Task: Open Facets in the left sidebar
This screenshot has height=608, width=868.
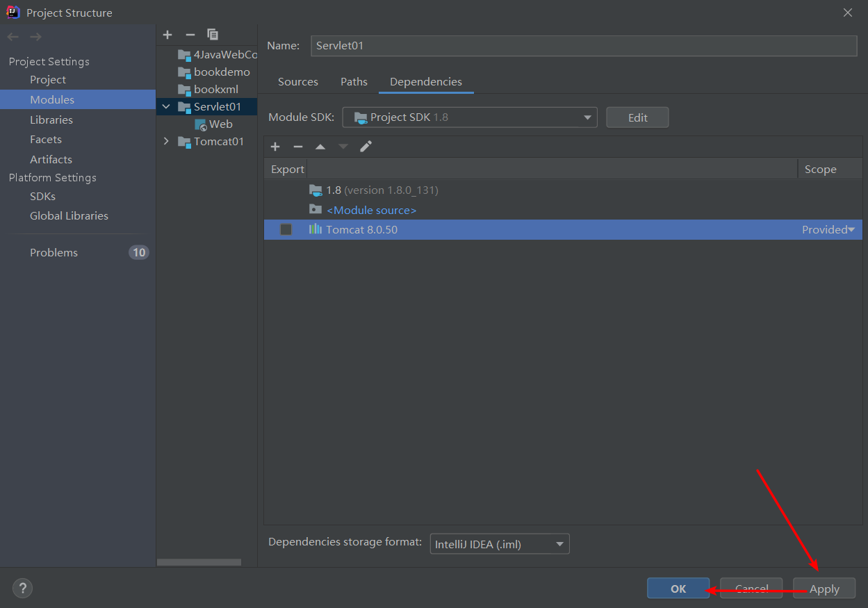Action: (46, 140)
